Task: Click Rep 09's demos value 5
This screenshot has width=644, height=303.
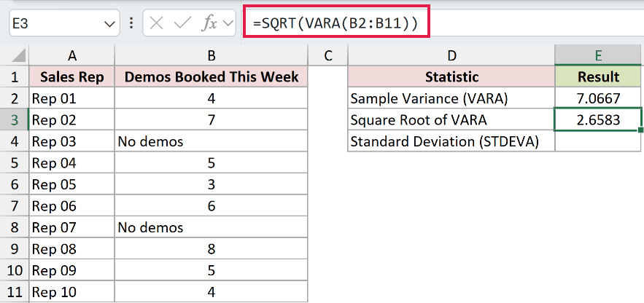Action: coord(212,271)
